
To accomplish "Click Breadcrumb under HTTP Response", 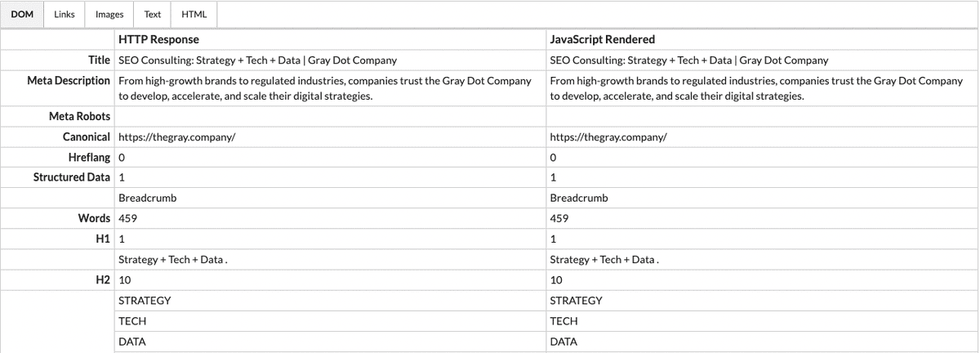I will 147,199.
